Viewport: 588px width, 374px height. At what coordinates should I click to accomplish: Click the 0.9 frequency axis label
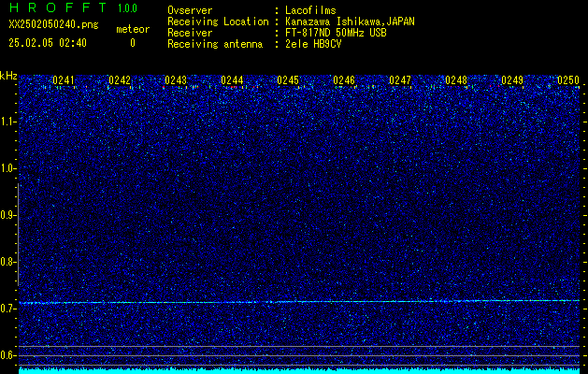(7, 215)
